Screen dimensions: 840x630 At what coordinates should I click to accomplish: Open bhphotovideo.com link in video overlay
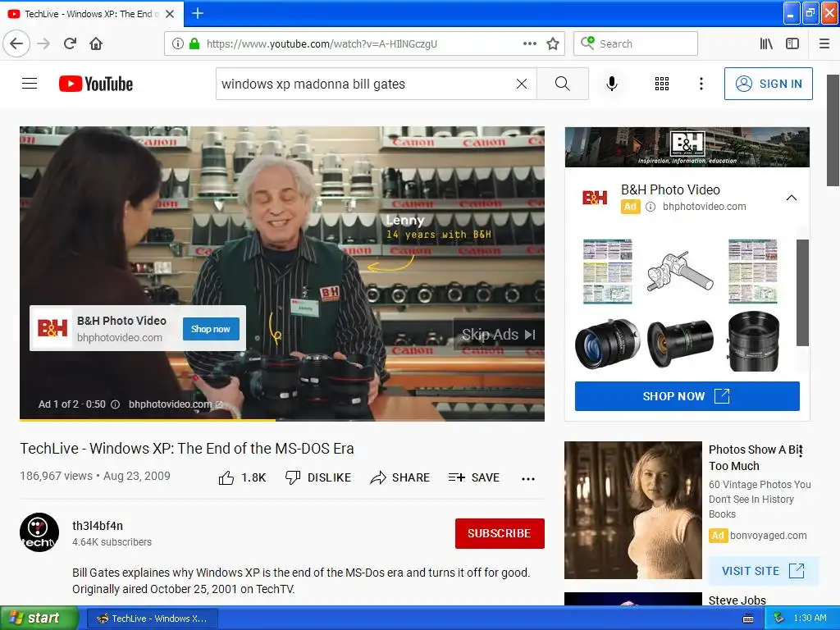(x=176, y=404)
